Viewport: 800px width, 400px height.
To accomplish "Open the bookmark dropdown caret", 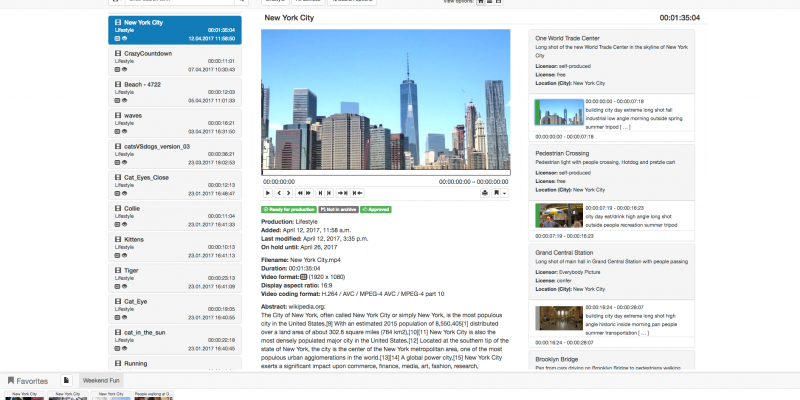I will pos(505,193).
